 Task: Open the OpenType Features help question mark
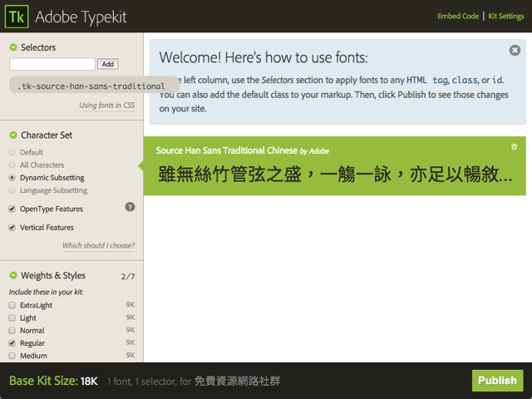pos(130,207)
